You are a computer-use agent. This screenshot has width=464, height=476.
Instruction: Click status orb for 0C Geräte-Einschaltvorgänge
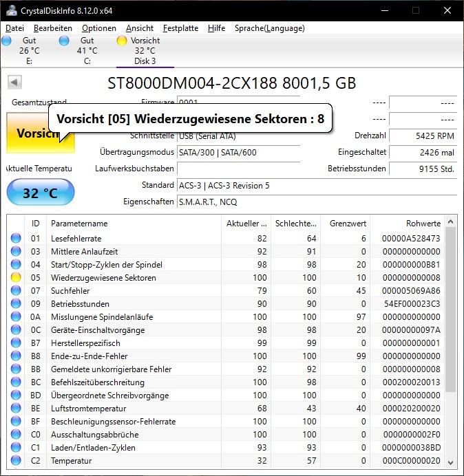16,329
